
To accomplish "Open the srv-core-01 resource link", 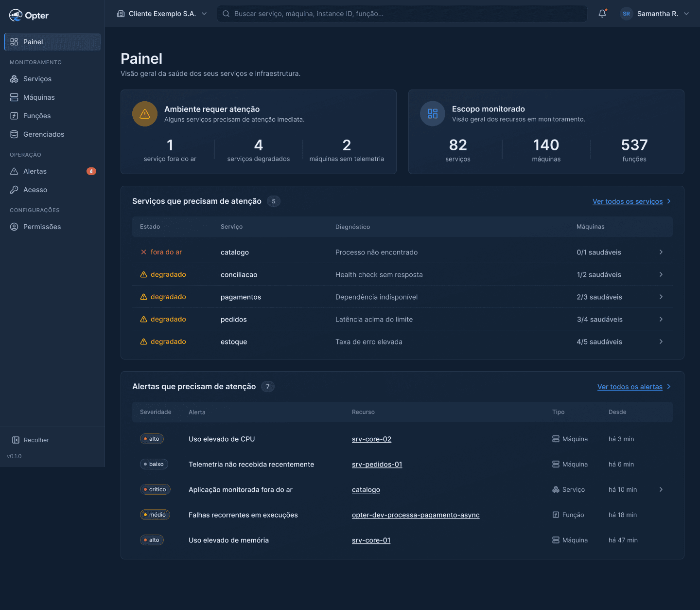I will [x=371, y=540].
